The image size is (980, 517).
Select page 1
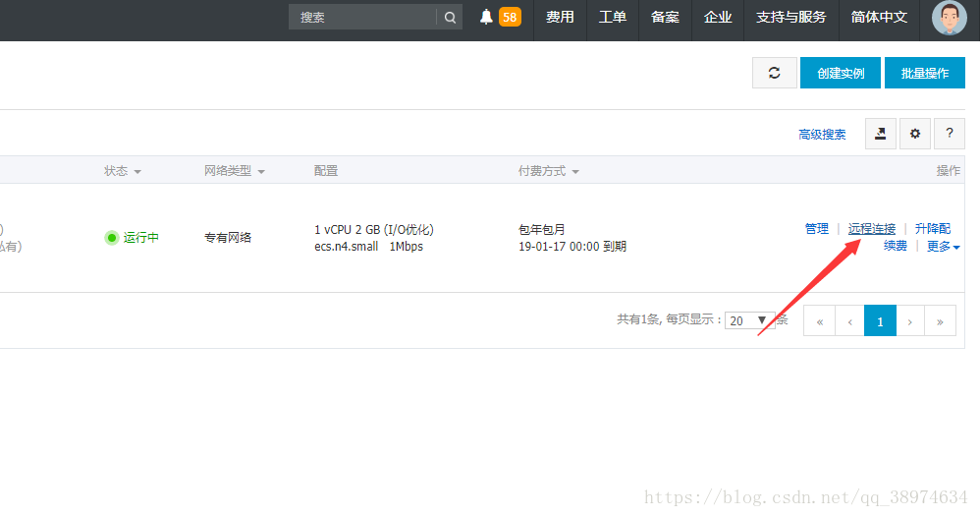click(880, 320)
